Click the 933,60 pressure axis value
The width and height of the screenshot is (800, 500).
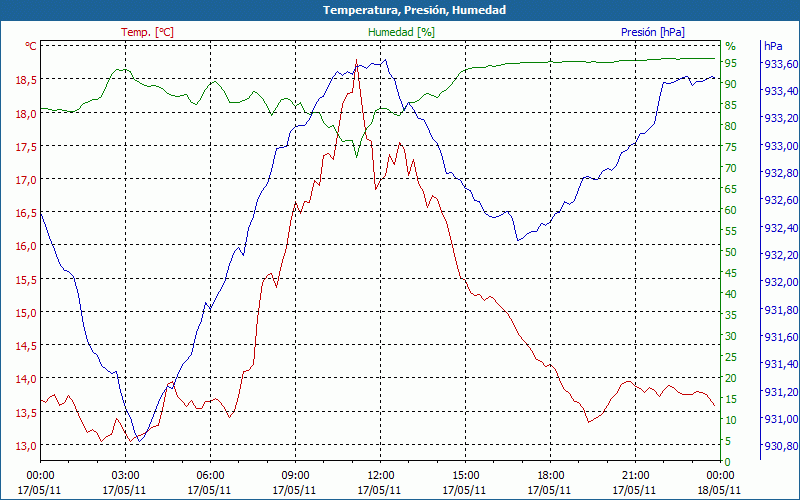coord(780,64)
